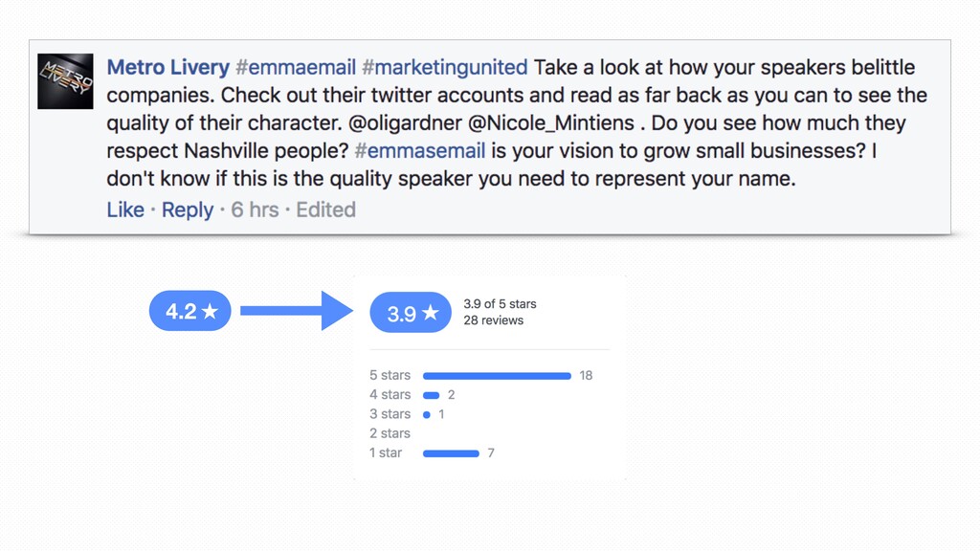980x551 pixels.
Task: Select the 1 star rating bar
Action: [x=451, y=453]
